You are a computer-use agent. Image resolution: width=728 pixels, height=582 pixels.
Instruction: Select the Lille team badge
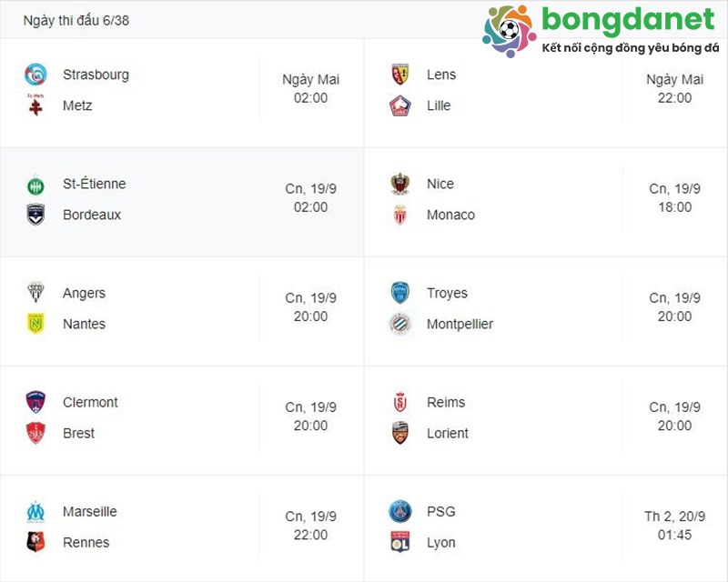(x=399, y=105)
